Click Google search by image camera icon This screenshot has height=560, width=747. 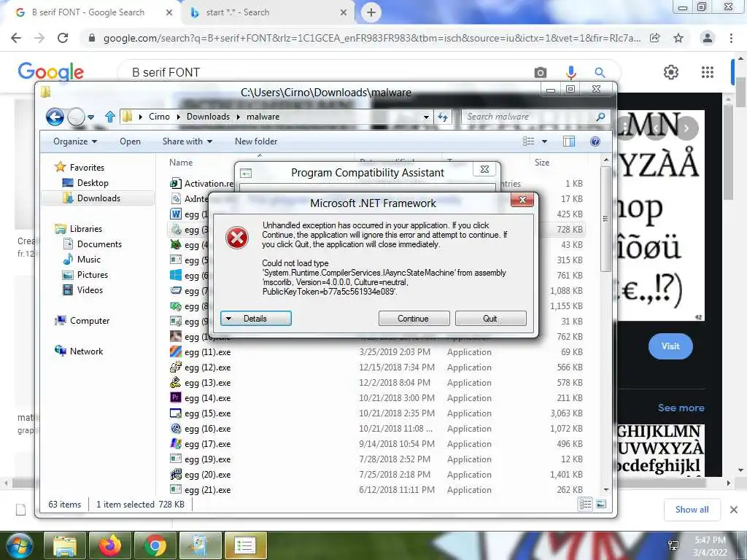[541, 72]
